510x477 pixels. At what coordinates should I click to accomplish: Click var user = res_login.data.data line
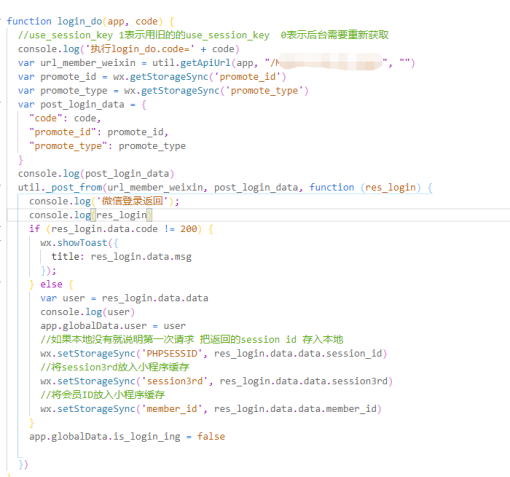click(124, 298)
